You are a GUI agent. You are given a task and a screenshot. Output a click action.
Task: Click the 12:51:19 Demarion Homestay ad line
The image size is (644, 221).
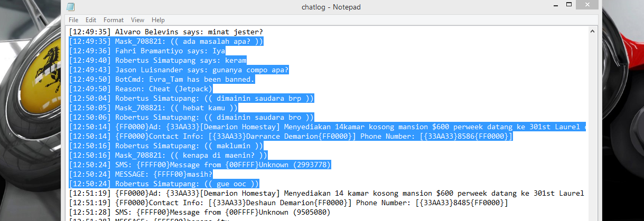point(326,193)
